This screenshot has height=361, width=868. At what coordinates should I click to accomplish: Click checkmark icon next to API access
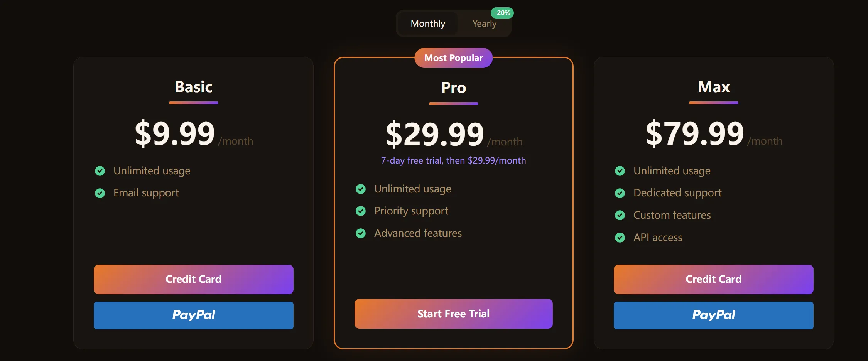coord(620,238)
